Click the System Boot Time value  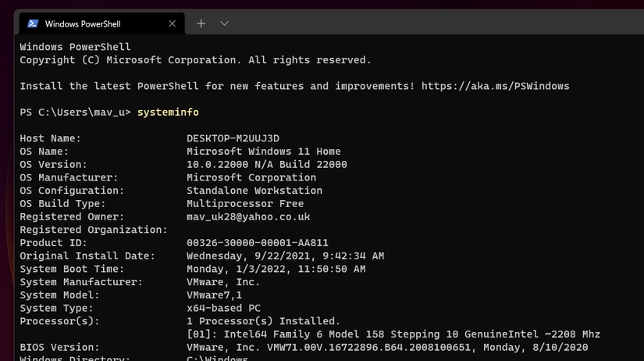[x=276, y=269]
